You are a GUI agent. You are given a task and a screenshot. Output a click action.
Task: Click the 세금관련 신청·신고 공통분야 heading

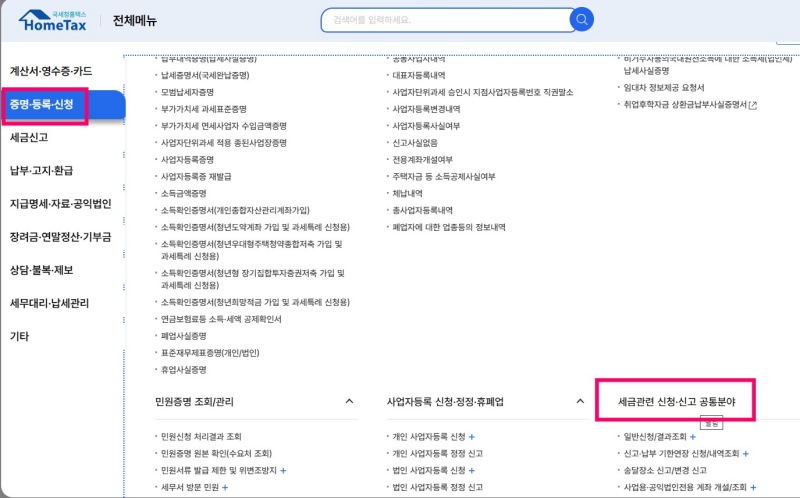[x=677, y=402]
